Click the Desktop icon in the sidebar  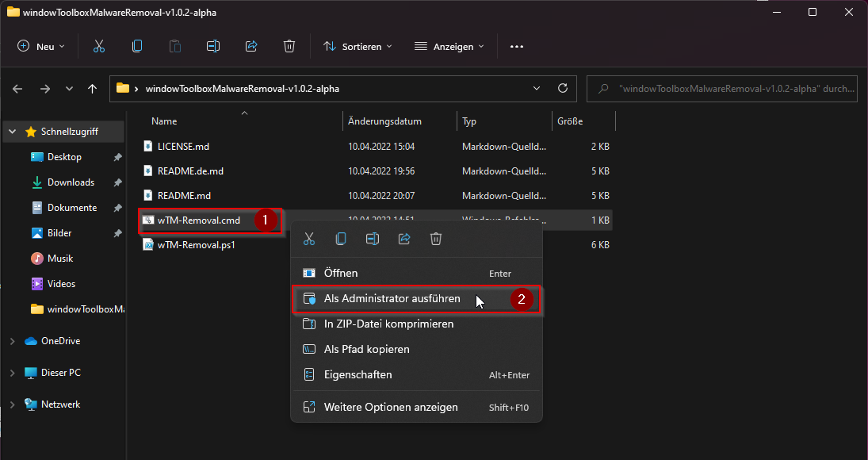37,157
